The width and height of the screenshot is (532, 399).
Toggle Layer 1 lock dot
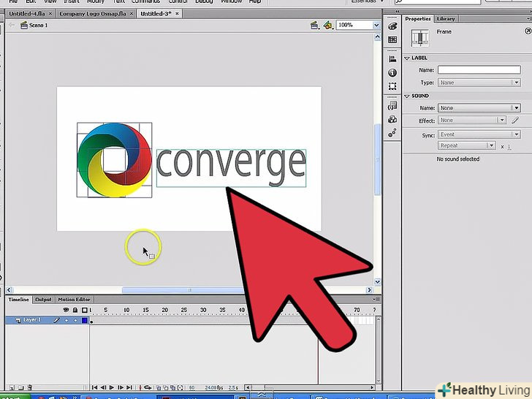point(75,320)
